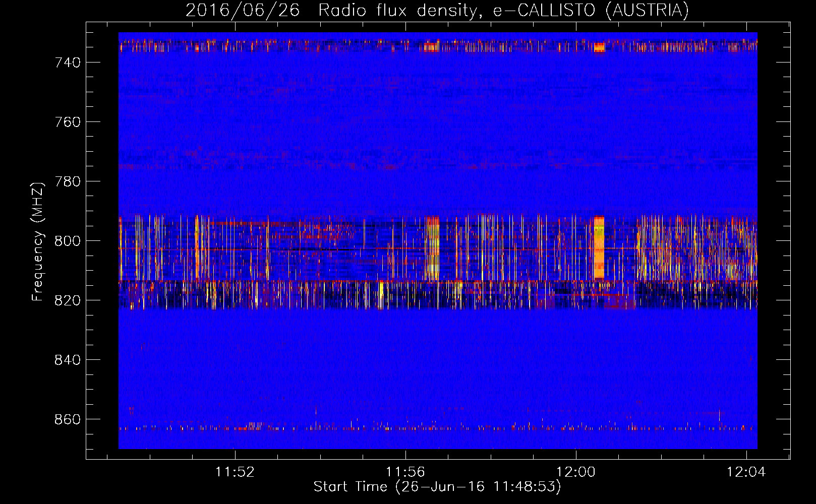
Task: Select the 860 frequency tick label
Action: [68, 419]
